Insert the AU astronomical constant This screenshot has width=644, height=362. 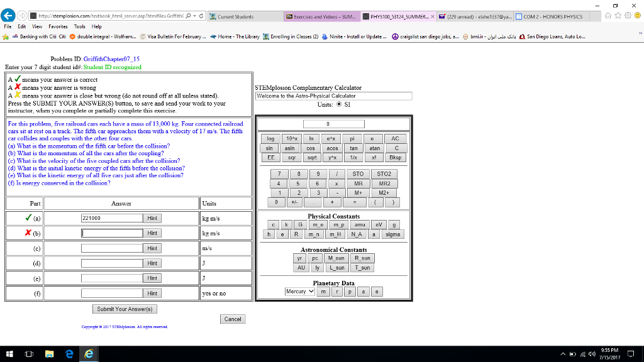tap(301, 268)
